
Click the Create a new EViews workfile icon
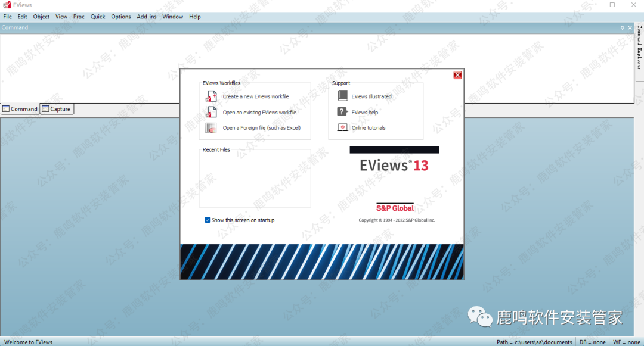click(211, 96)
